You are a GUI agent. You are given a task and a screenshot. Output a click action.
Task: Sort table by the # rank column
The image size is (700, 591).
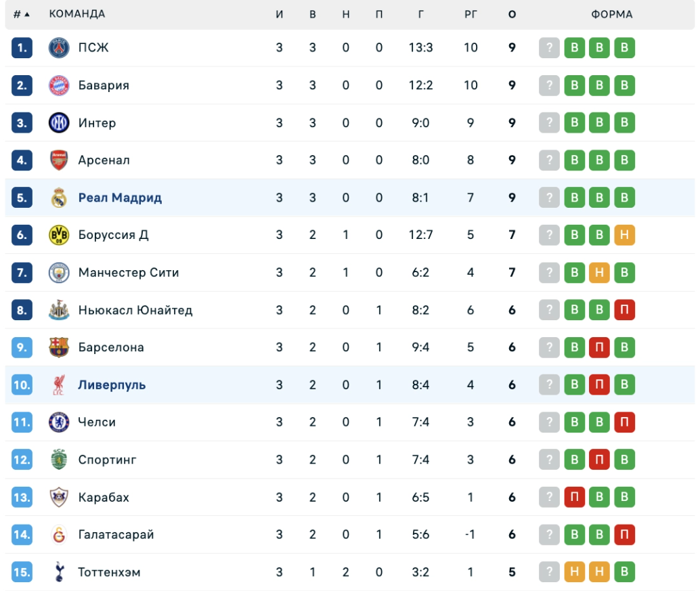point(22,14)
